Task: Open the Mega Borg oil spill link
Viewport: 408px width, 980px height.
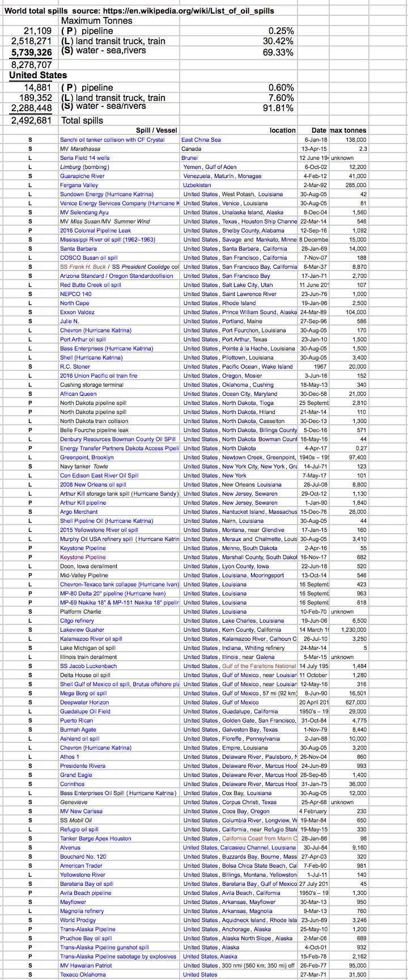Action: (83, 693)
